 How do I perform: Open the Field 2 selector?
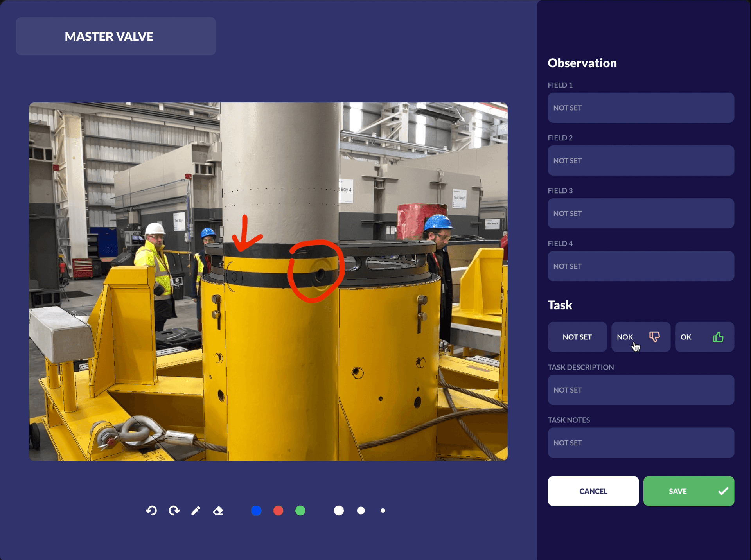[640, 160]
